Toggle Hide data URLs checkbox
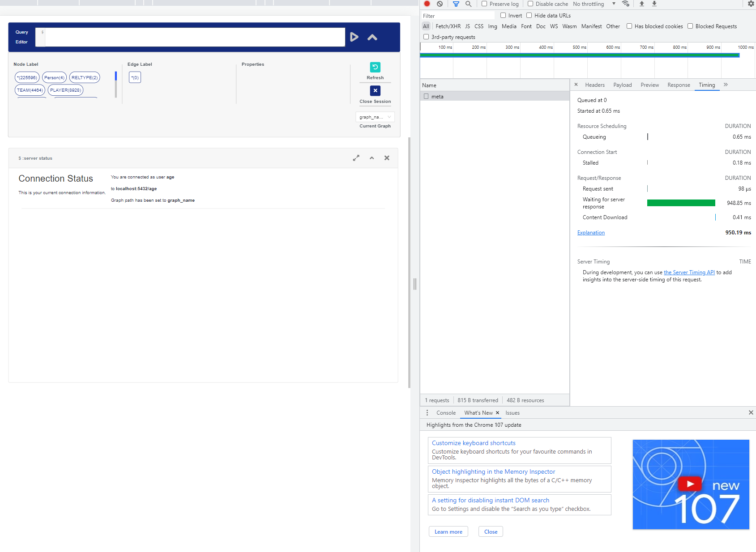 coord(529,15)
